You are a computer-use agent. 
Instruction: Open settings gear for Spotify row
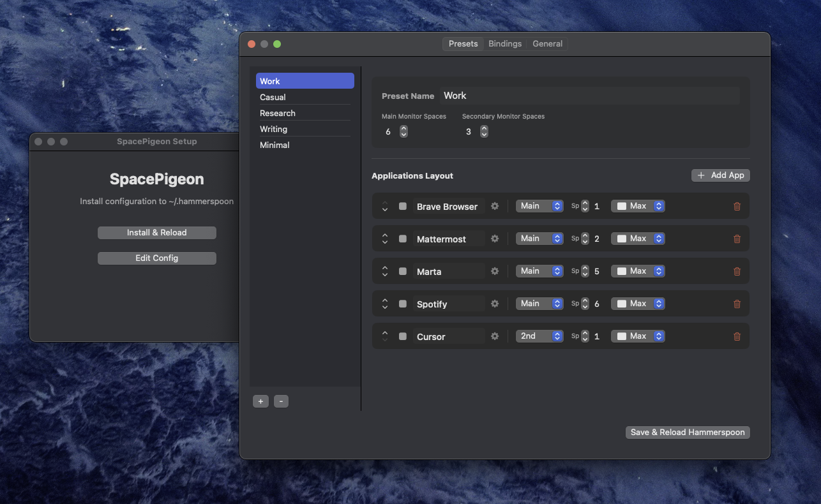(x=495, y=304)
